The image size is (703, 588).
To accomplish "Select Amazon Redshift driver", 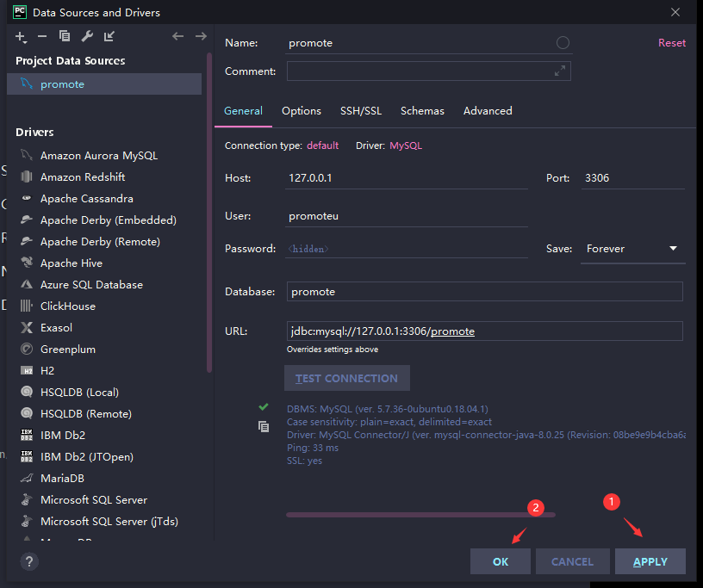I will (83, 177).
